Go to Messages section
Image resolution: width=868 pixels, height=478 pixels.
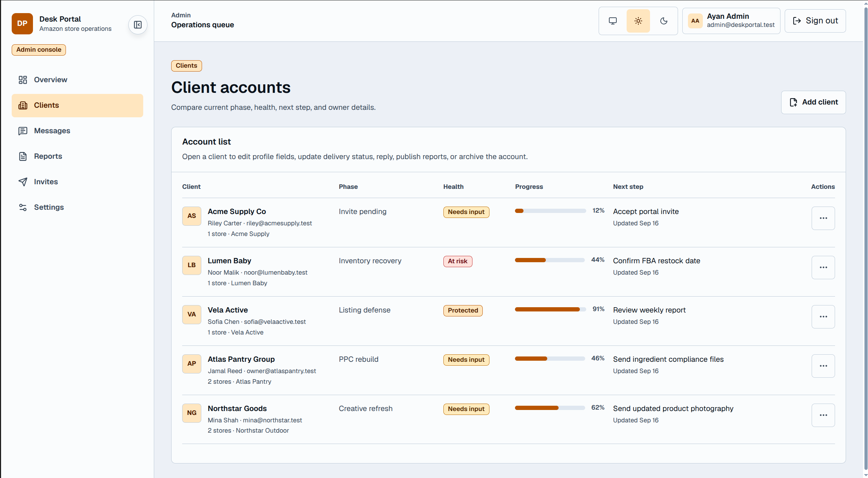tap(77, 131)
